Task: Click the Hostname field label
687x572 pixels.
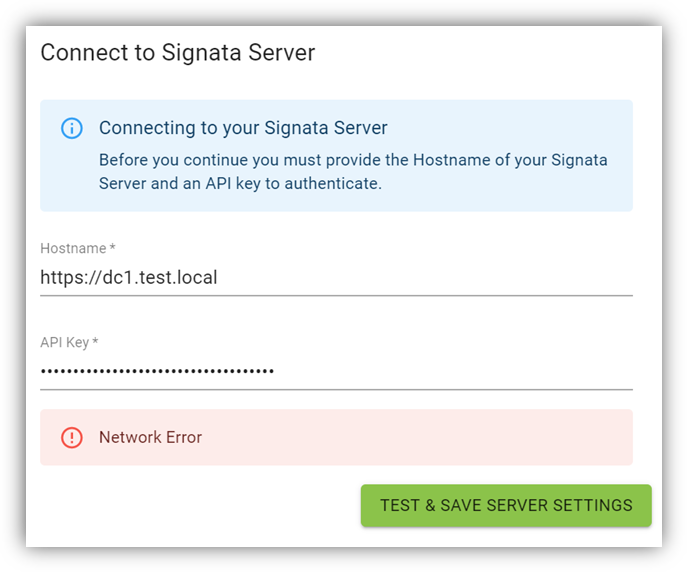Action: click(x=72, y=248)
